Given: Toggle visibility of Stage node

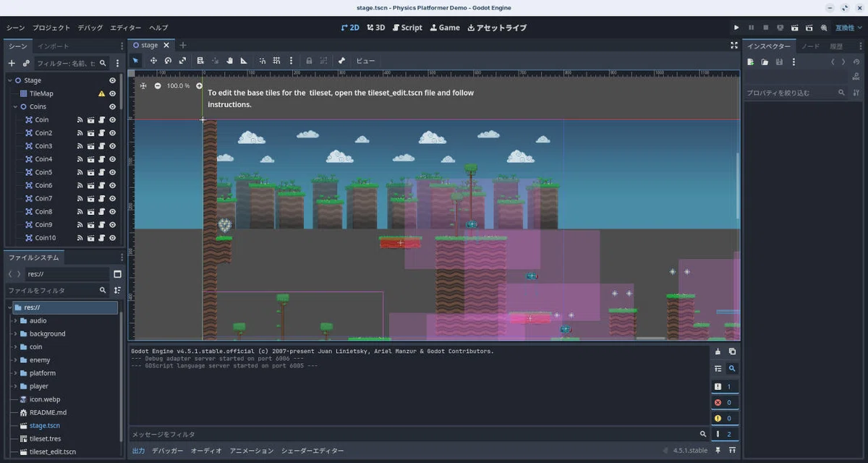Looking at the screenshot, I should pyautogui.click(x=113, y=80).
